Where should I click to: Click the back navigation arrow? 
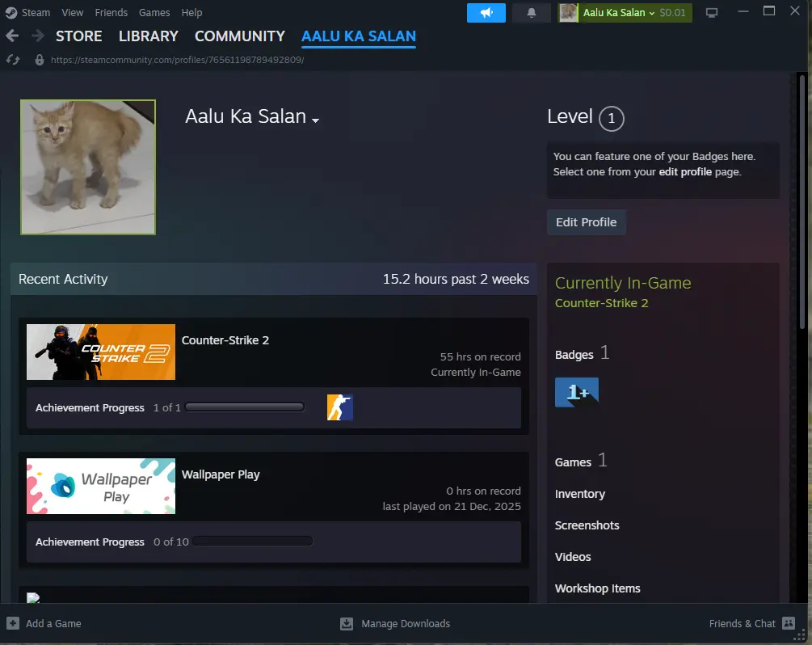[12, 36]
